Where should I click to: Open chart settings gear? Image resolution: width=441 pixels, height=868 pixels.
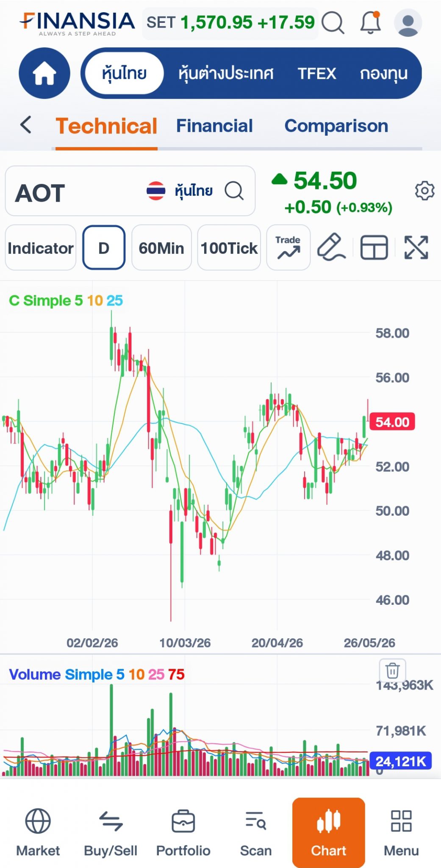[x=424, y=191]
